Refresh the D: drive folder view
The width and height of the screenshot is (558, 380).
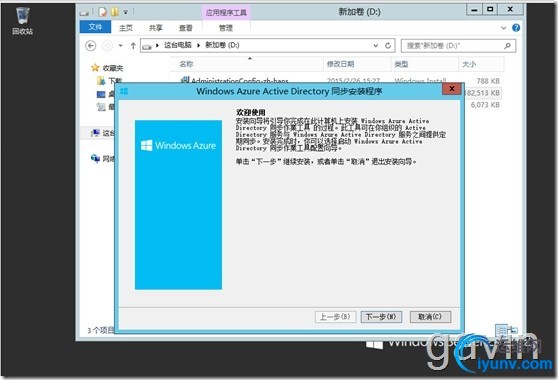pos(388,46)
